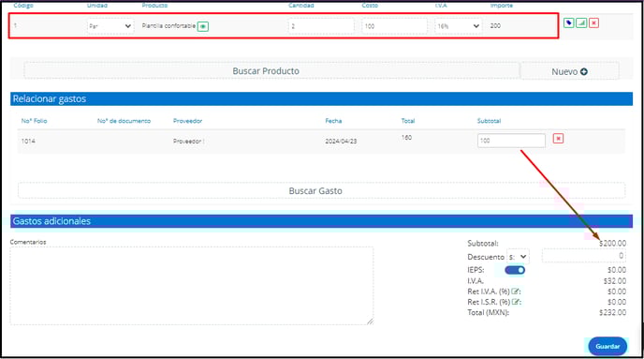Click the Buscar Producto button

(x=271, y=70)
